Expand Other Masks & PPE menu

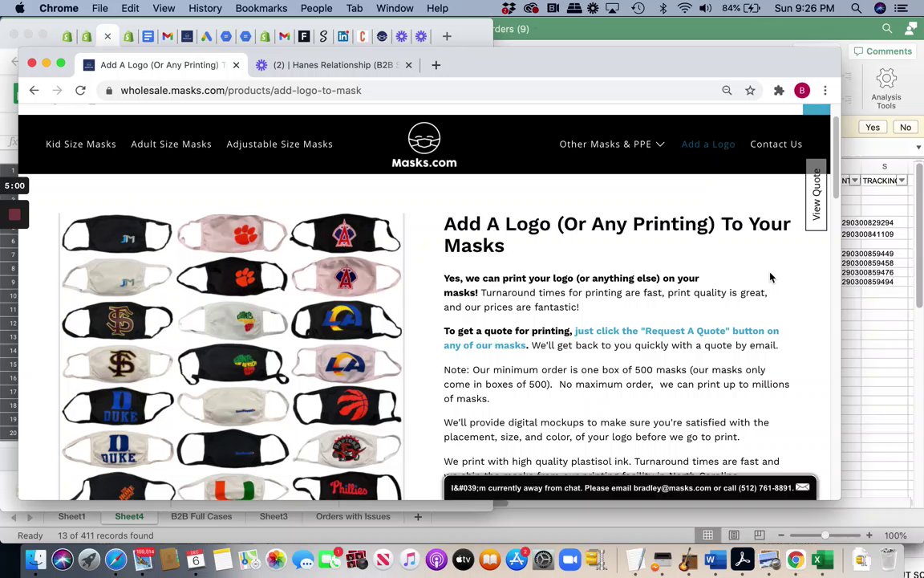point(612,144)
